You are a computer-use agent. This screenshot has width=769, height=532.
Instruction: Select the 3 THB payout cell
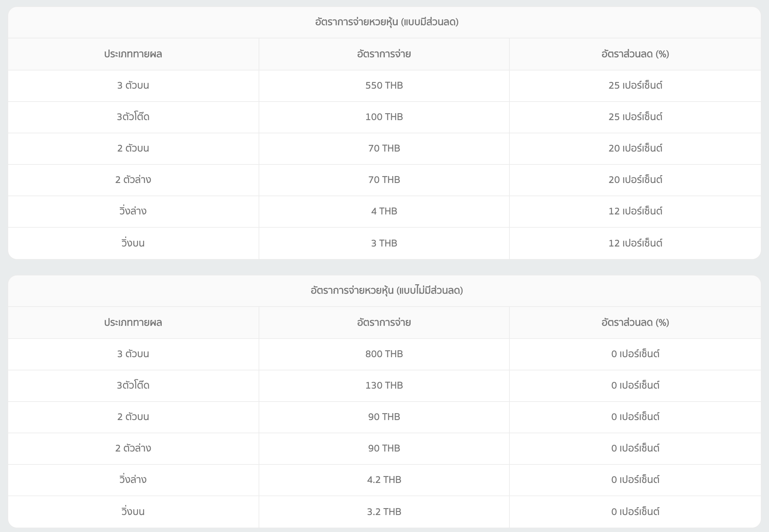[384, 243]
